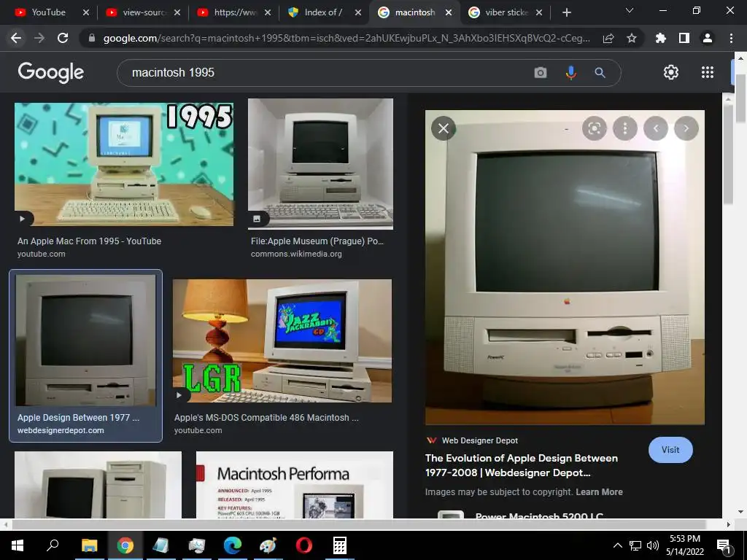The image size is (747, 560).
Task: Search by image with camera icon
Action: [541, 72]
